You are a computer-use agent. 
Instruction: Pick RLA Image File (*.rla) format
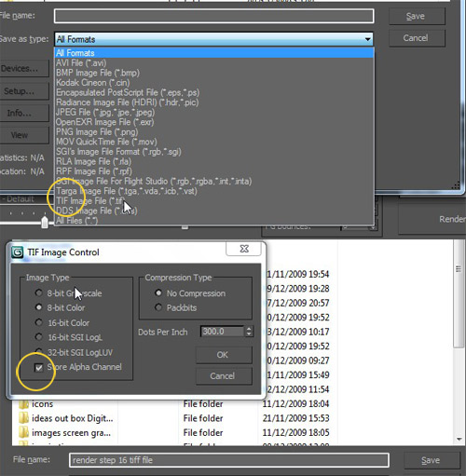[214, 161]
